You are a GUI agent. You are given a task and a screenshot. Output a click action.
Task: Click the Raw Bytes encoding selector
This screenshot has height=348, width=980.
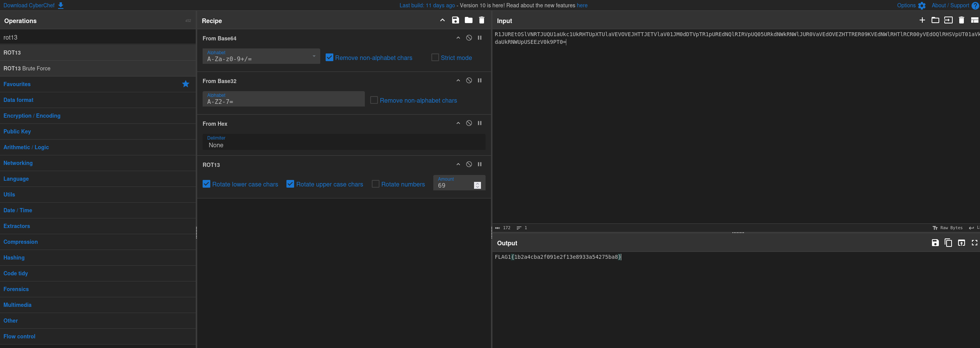tap(948, 228)
